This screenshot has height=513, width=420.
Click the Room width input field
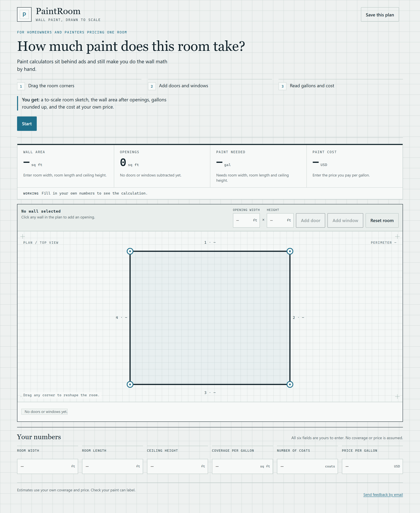click(47, 466)
